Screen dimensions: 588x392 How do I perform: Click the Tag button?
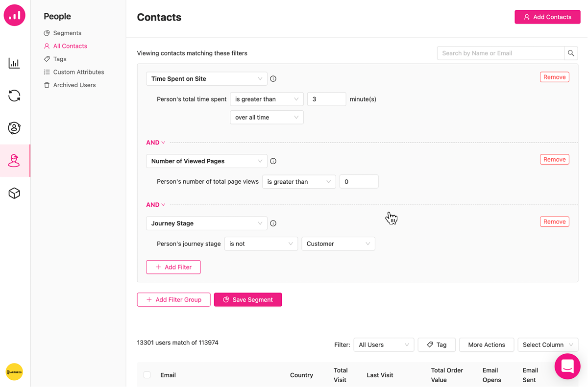point(437,345)
